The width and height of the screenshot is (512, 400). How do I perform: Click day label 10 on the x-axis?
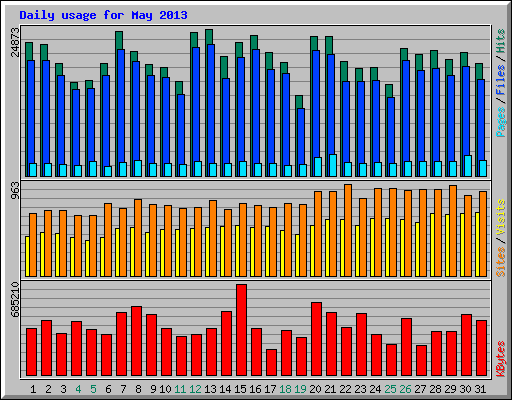165,389
